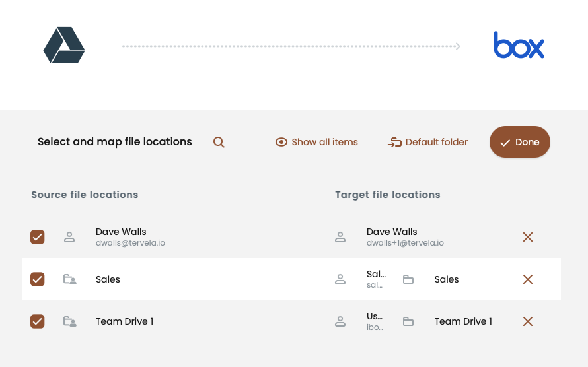
Task: Click the Team Drive 1 source drive icon
Action: click(x=69, y=321)
